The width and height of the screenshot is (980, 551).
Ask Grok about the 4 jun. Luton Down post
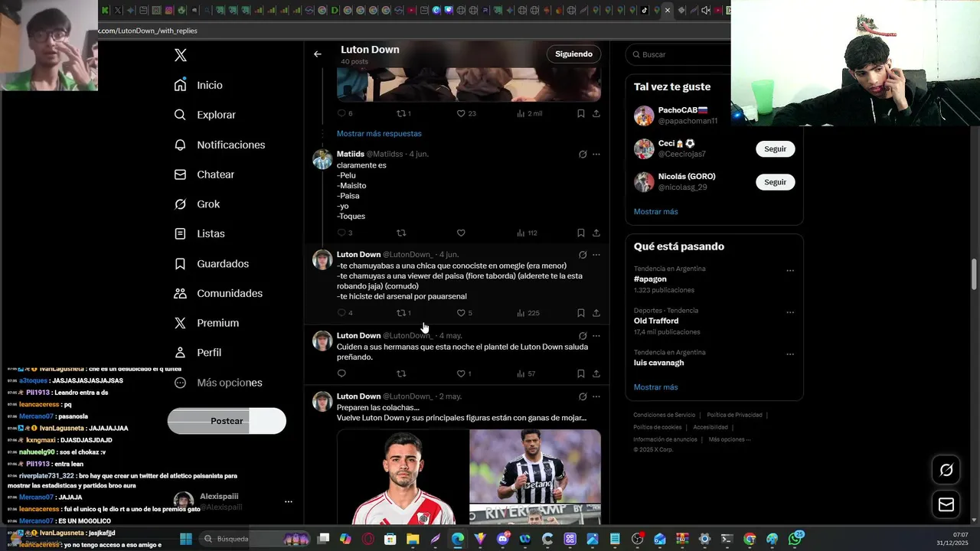coord(583,255)
